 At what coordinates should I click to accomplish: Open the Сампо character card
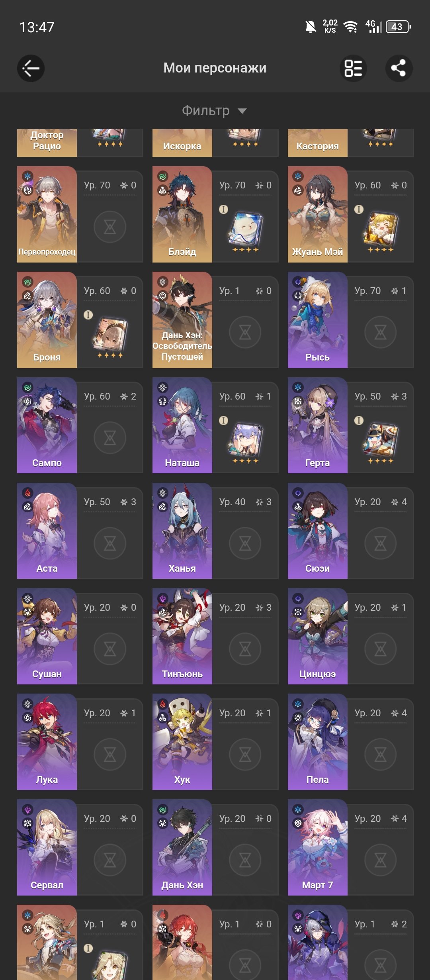pos(47,425)
